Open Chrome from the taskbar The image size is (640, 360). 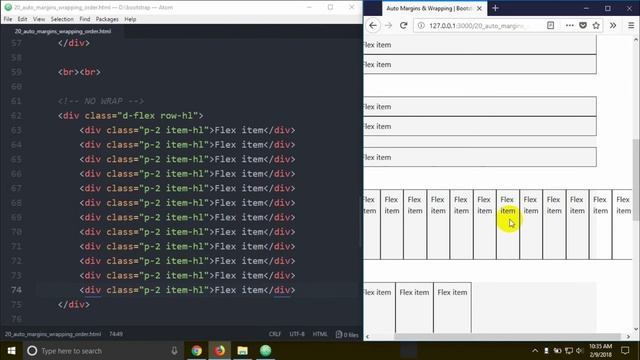coord(196,351)
